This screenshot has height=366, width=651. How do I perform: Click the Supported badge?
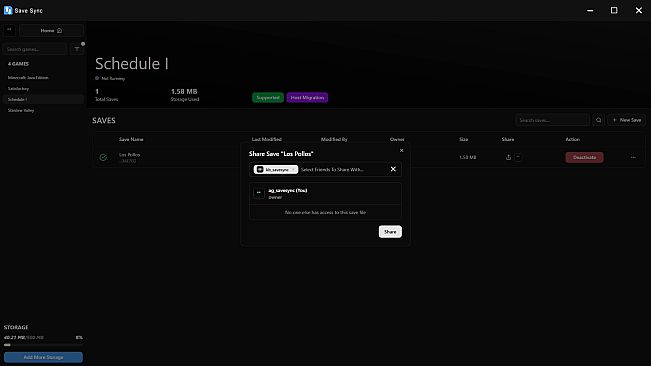pos(268,98)
